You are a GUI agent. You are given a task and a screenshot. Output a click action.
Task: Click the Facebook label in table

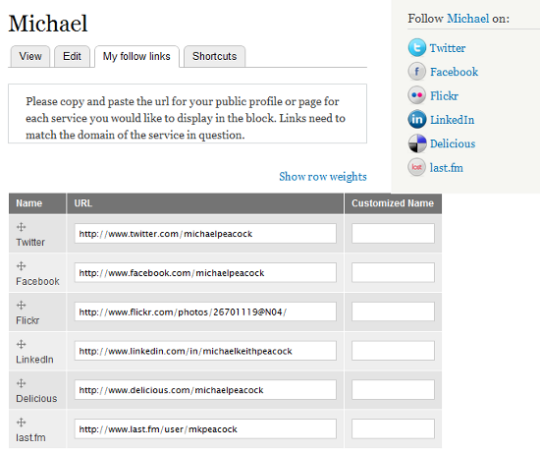pyautogui.click(x=38, y=281)
